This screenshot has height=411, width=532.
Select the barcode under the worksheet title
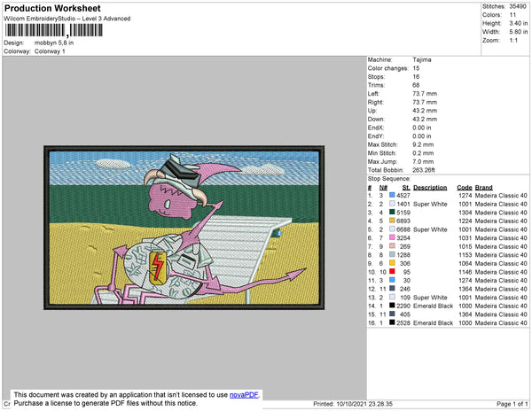coord(53,30)
